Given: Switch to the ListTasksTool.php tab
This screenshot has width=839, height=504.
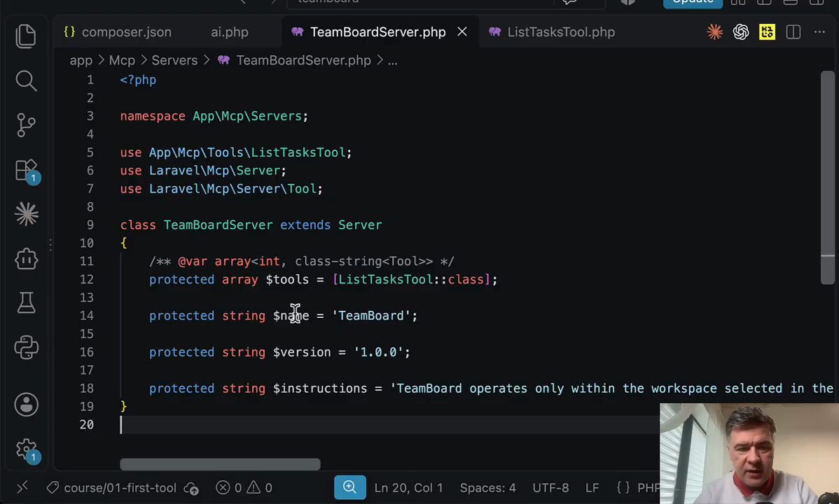Looking at the screenshot, I should 561,32.
